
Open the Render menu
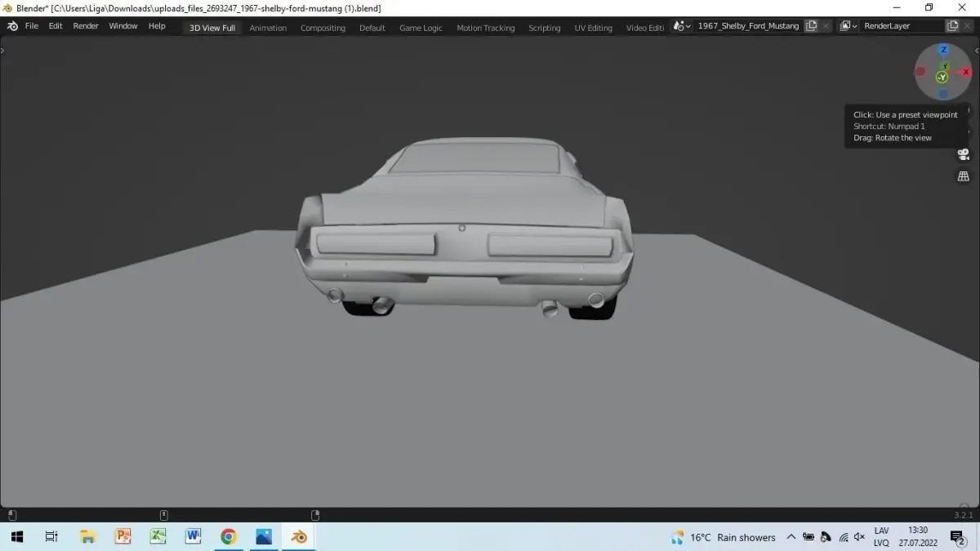coord(86,26)
